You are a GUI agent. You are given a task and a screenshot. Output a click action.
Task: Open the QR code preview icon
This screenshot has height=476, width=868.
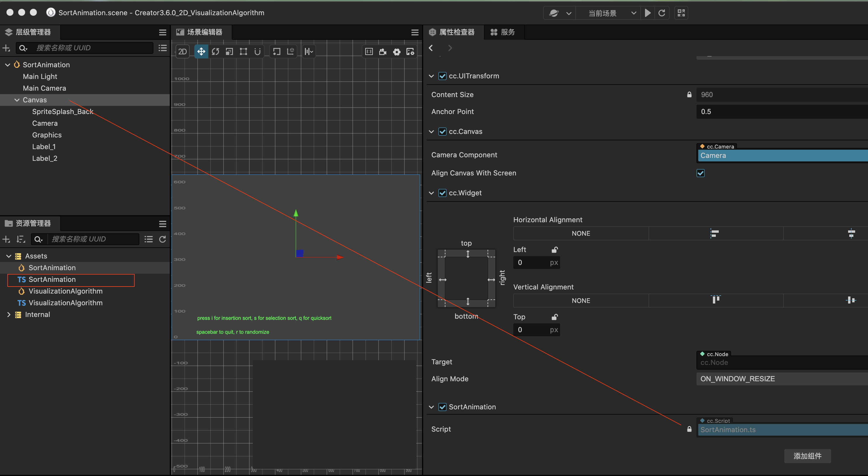(681, 13)
